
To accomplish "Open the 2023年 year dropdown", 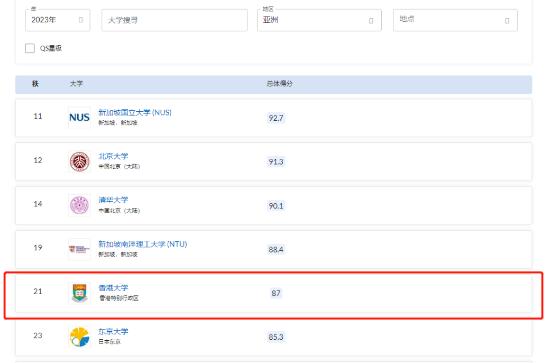I will (x=58, y=20).
